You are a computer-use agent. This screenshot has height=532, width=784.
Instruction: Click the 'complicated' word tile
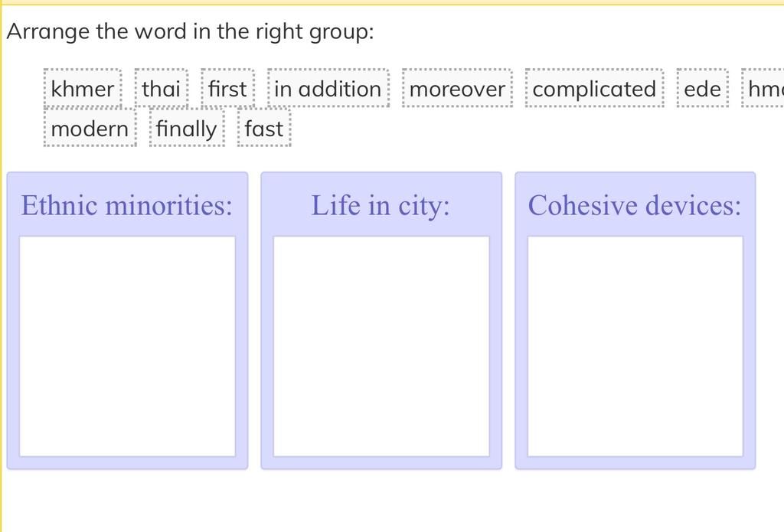click(x=594, y=89)
